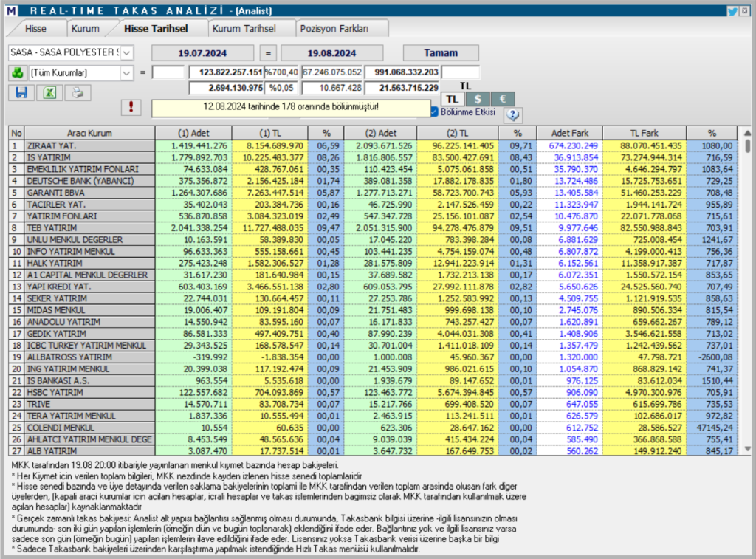Open the SASA POLYESTER stock dropdown
This screenshot has width=756, height=559.
pyautogui.click(x=127, y=52)
